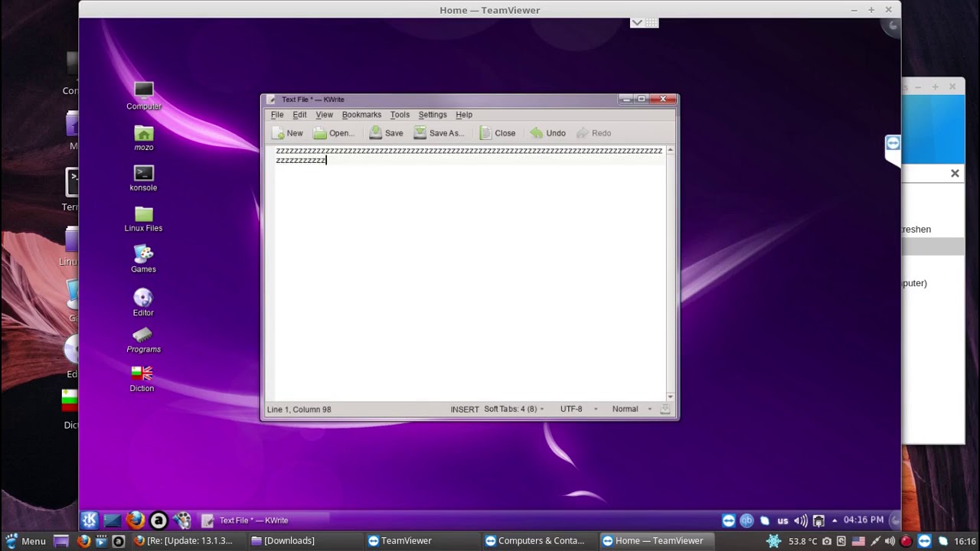This screenshot has width=980, height=551.
Task: Click the volume icon in the remote tray
Action: click(801, 520)
